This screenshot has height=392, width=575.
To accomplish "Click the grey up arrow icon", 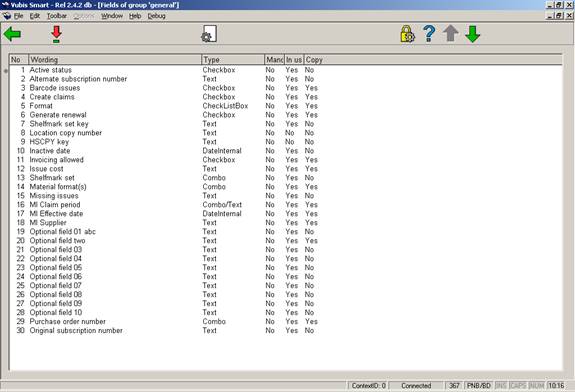I will coord(451,34).
